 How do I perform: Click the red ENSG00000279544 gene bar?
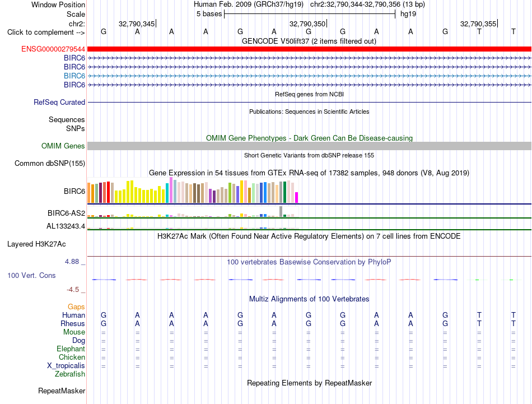309,49
